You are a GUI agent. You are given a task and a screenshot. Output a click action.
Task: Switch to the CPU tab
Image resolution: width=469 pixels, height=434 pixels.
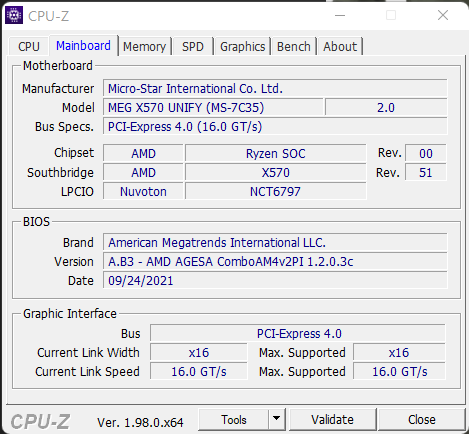point(29,46)
